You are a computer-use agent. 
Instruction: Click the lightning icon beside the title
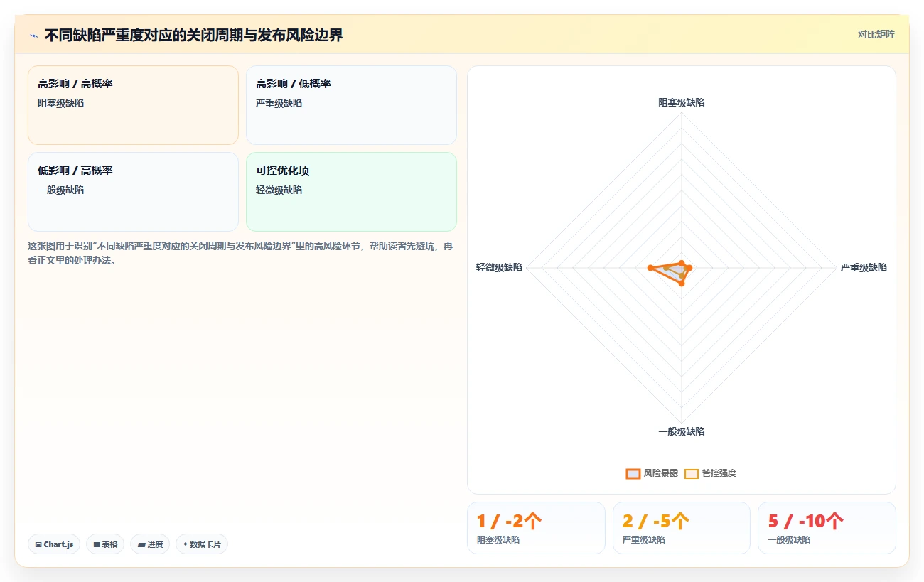click(x=33, y=36)
